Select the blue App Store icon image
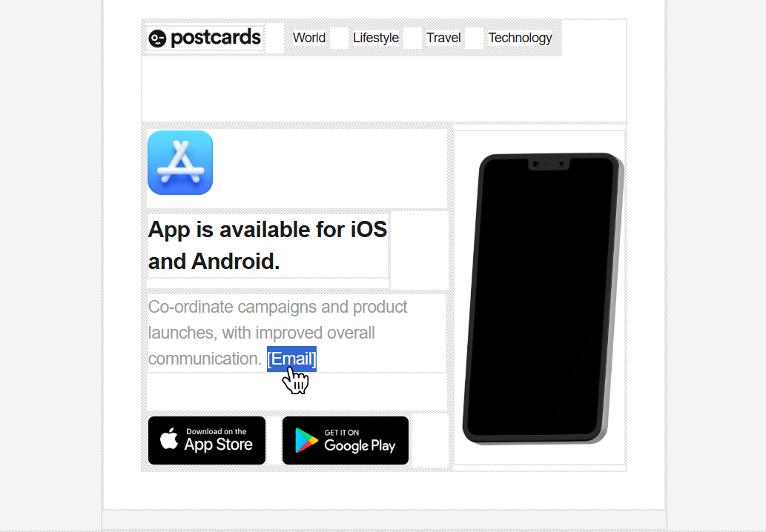Image resolution: width=766 pixels, height=532 pixels. [180, 162]
